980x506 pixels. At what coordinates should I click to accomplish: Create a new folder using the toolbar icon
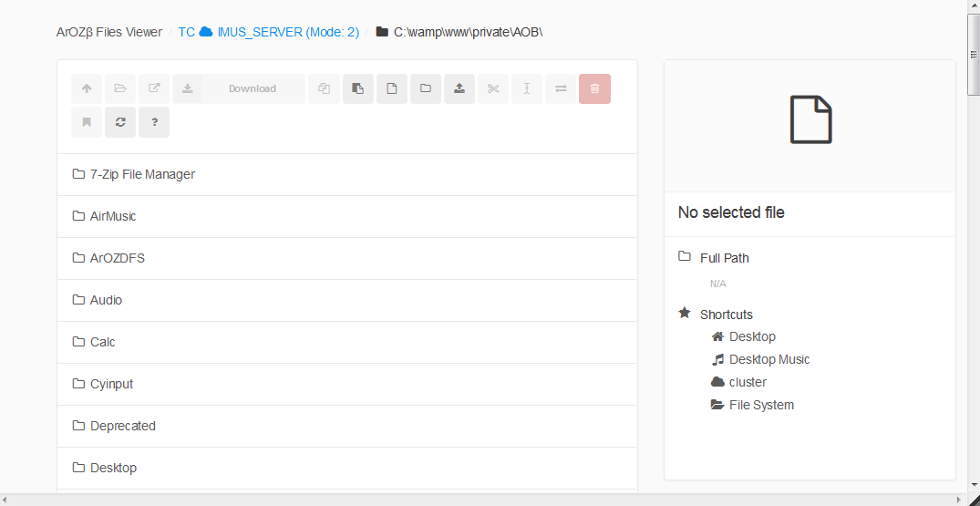coord(426,88)
